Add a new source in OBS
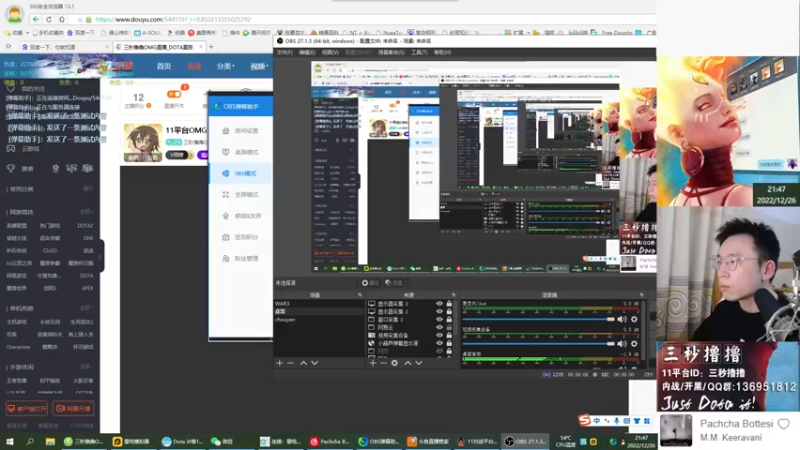 373,363
